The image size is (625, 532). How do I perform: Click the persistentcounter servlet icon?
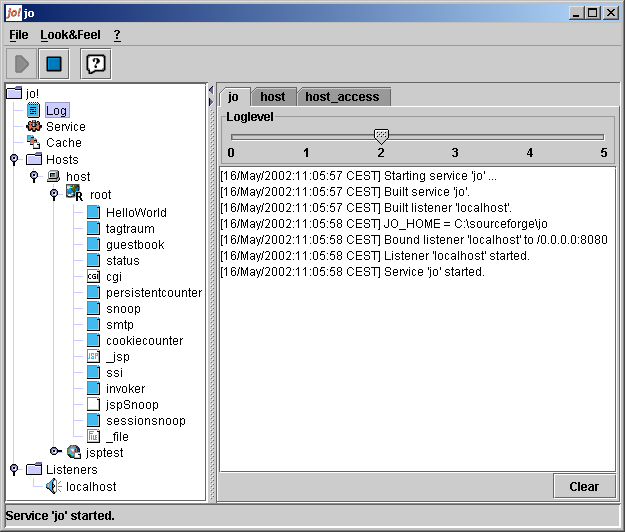pos(93,292)
